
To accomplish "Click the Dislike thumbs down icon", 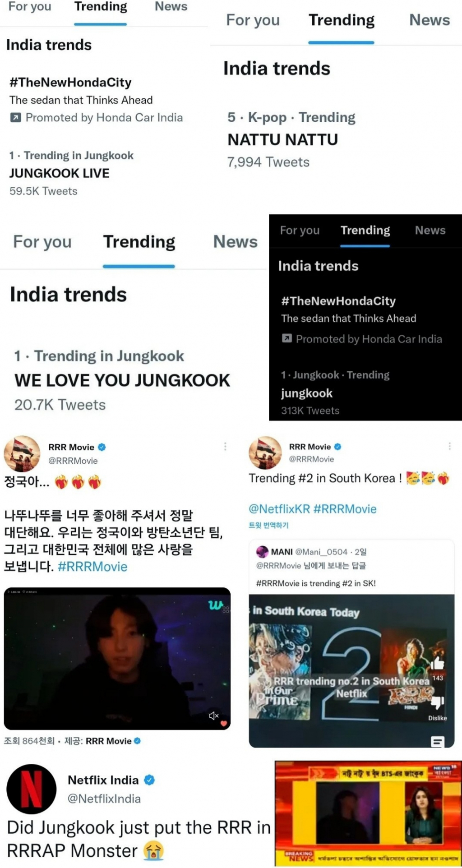I will click(438, 702).
